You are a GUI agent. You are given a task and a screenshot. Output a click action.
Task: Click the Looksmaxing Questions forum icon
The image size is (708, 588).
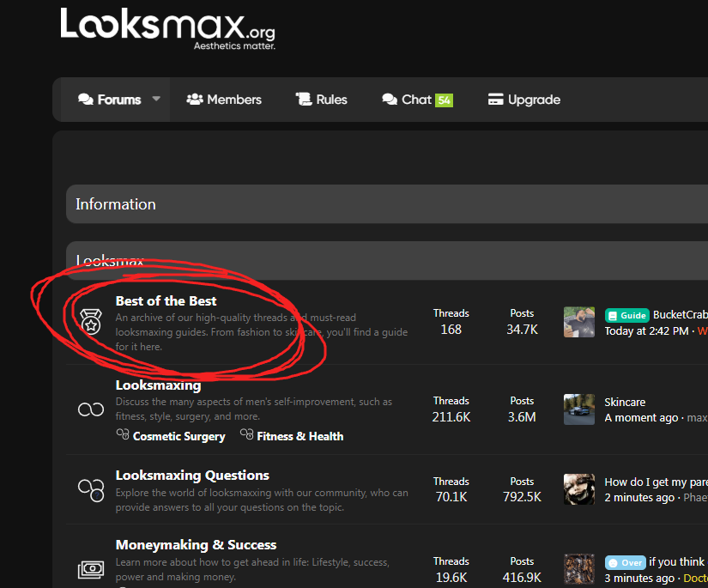click(x=91, y=490)
